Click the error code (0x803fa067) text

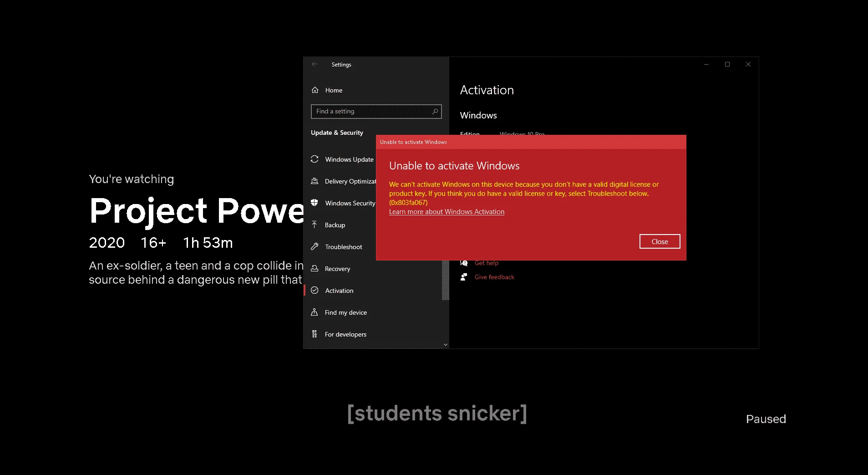pyautogui.click(x=408, y=203)
